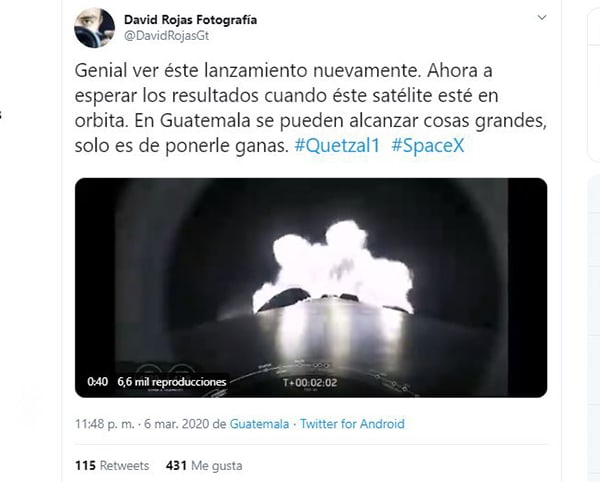The image size is (600, 482).
Task: Click the 6,6 mil reproducciones view count
Action: click(172, 382)
